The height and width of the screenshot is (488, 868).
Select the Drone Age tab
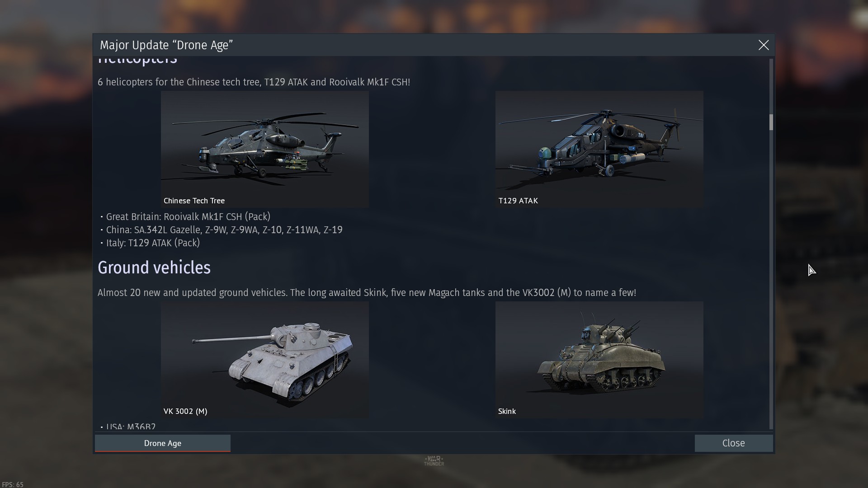pyautogui.click(x=163, y=443)
